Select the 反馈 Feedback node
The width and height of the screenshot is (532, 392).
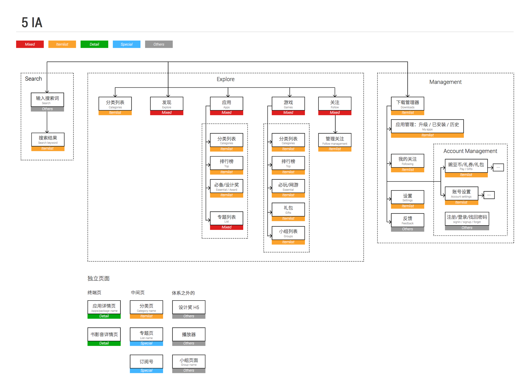pyautogui.click(x=407, y=220)
